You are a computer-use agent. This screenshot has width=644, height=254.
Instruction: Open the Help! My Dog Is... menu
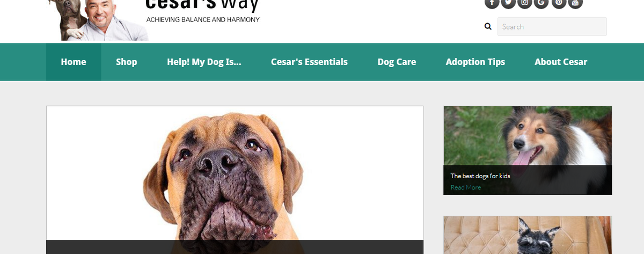pos(204,62)
